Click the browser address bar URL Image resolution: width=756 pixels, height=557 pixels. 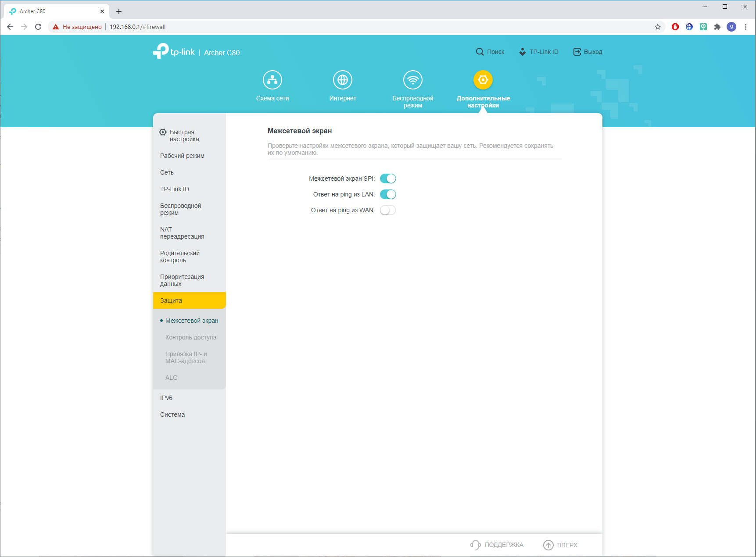click(x=137, y=27)
